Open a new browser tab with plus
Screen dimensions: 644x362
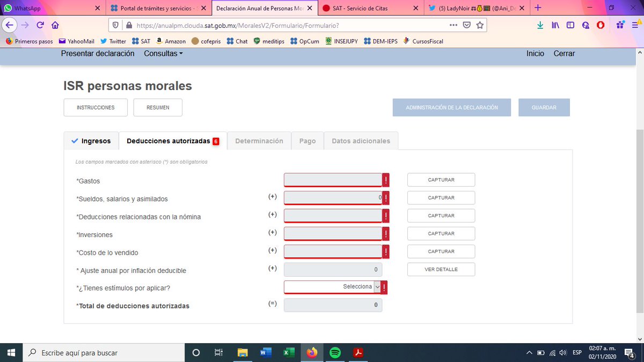pyautogui.click(x=538, y=8)
